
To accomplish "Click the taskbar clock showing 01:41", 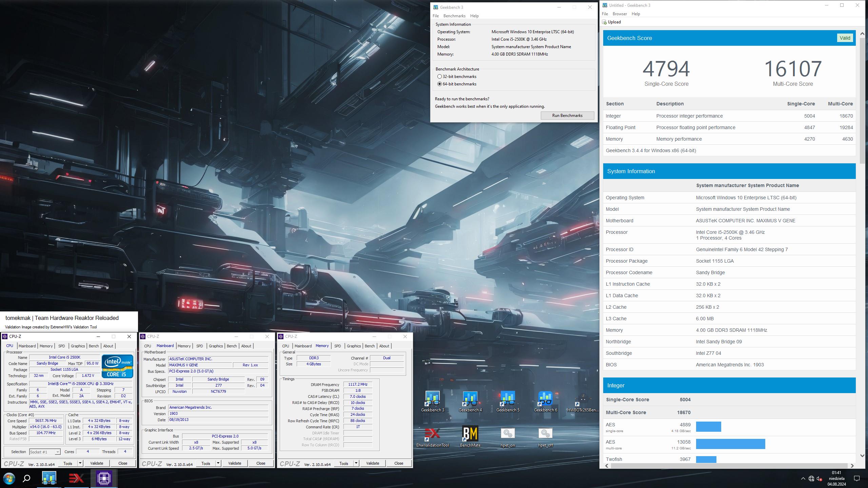I will (836, 479).
